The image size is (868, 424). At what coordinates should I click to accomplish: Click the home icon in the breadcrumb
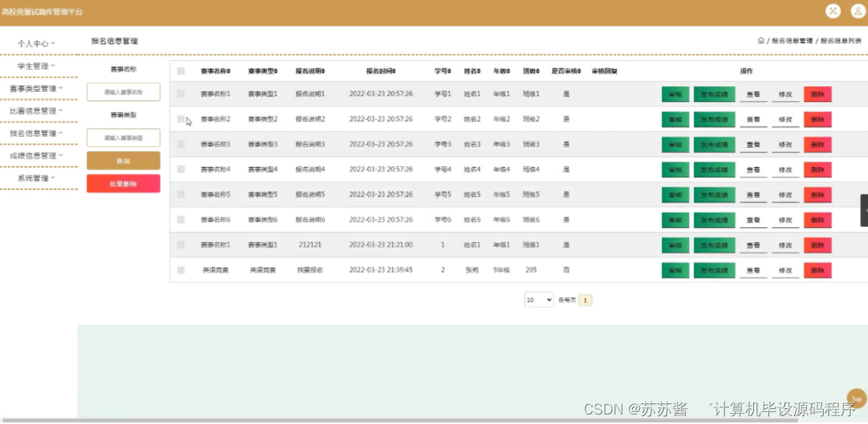coord(761,40)
